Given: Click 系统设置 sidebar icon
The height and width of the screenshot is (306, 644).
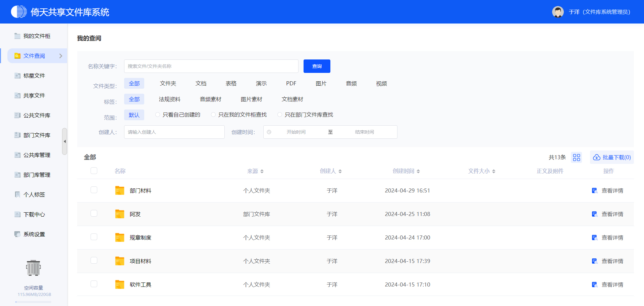Looking at the screenshot, I should [17, 234].
